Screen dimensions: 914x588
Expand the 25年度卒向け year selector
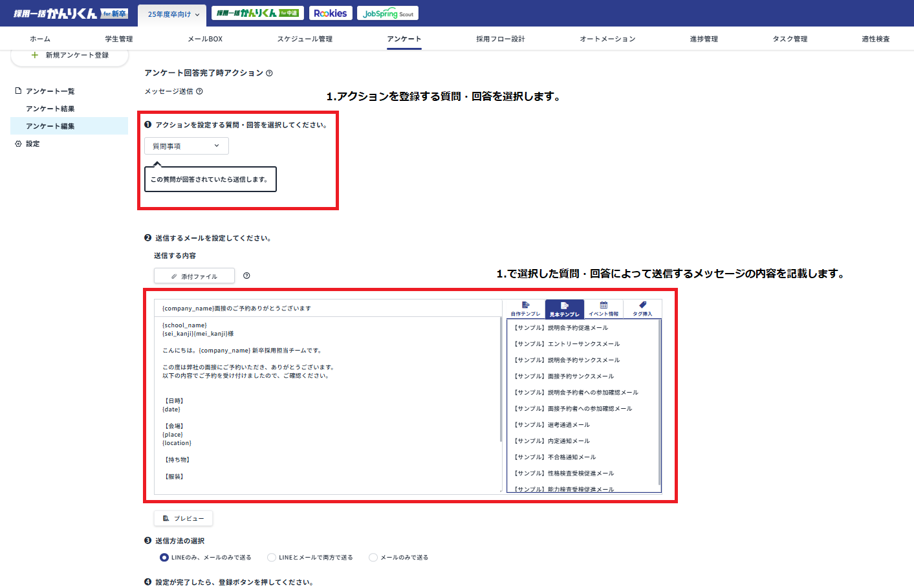pos(173,14)
